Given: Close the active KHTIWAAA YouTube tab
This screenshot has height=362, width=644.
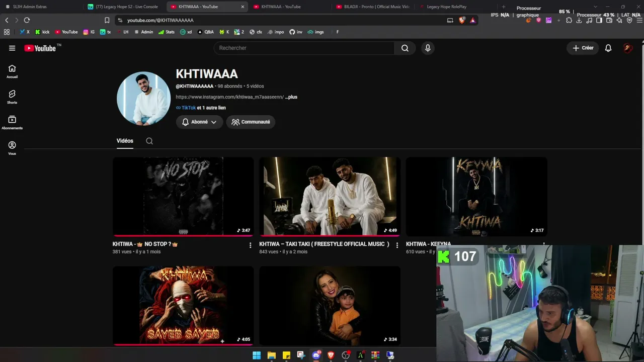Looking at the screenshot, I should pyautogui.click(x=243, y=7).
